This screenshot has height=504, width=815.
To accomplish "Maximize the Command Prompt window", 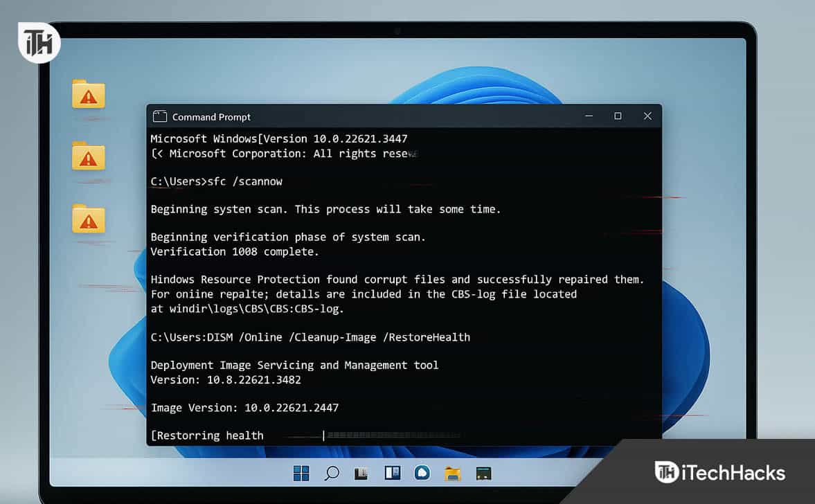I will point(618,116).
